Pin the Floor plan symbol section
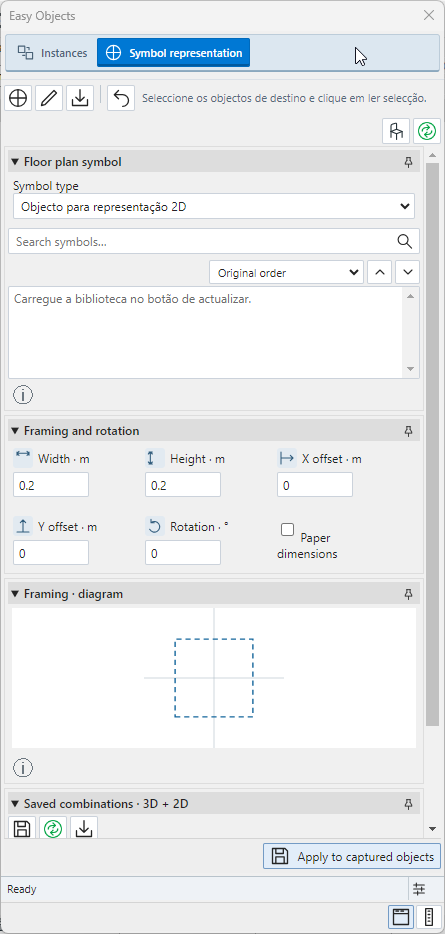The image size is (445, 934). [409, 162]
